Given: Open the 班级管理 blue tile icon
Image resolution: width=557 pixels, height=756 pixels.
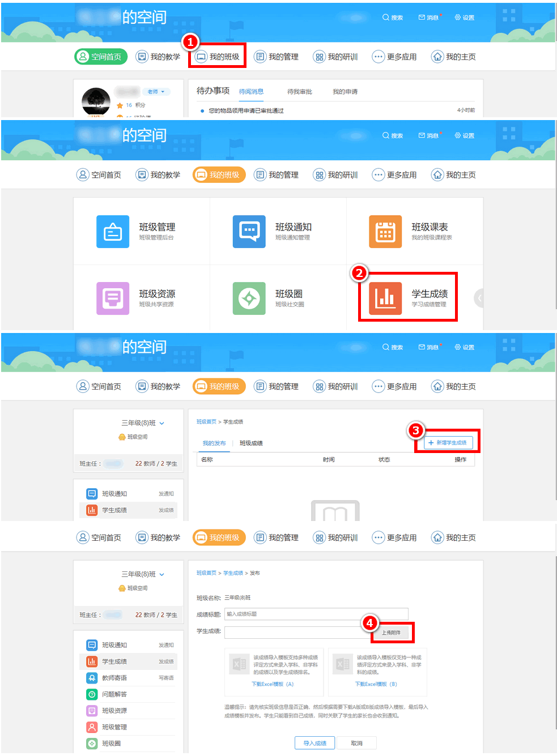Looking at the screenshot, I should [x=113, y=232].
